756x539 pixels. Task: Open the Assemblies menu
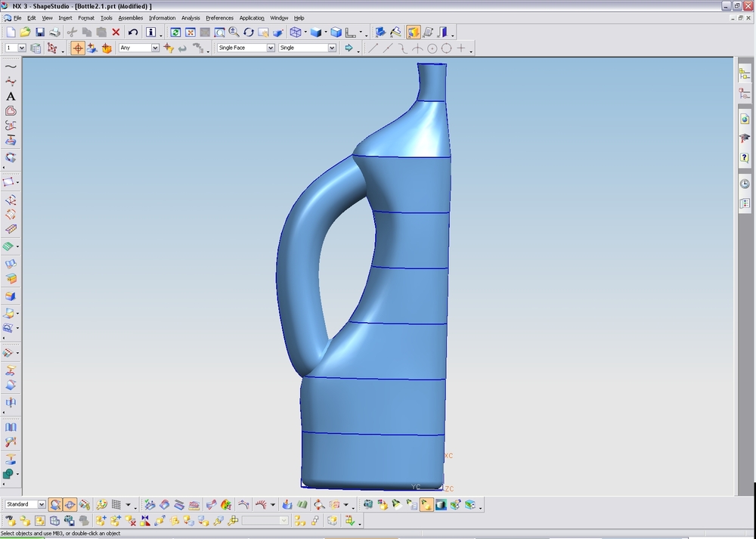130,18
